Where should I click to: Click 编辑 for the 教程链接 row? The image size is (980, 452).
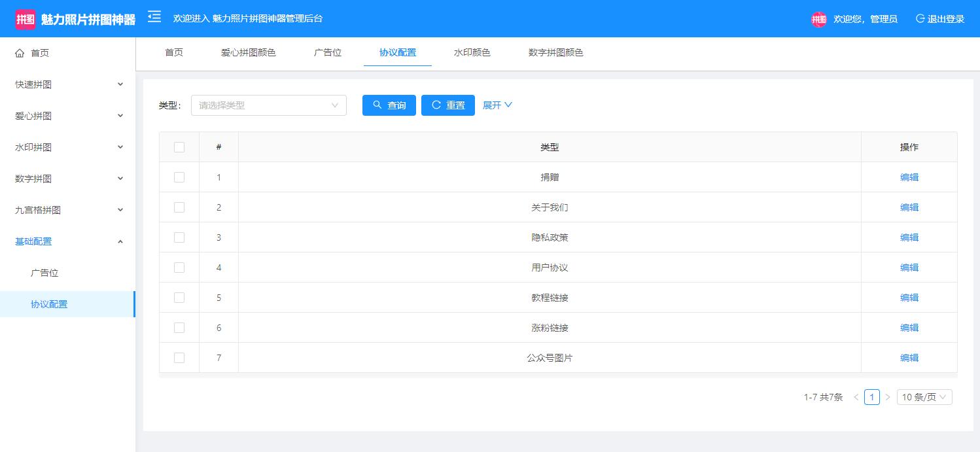pos(909,298)
